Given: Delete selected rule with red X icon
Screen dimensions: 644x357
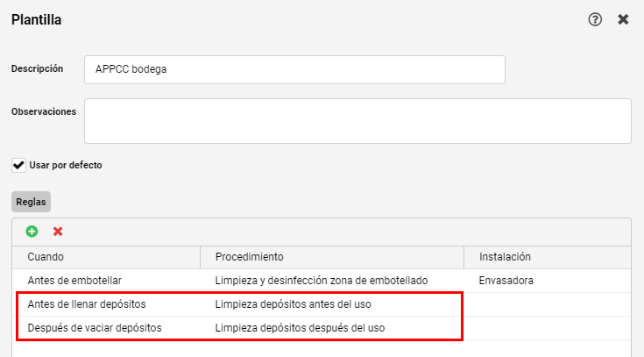Looking at the screenshot, I should tap(58, 232).
